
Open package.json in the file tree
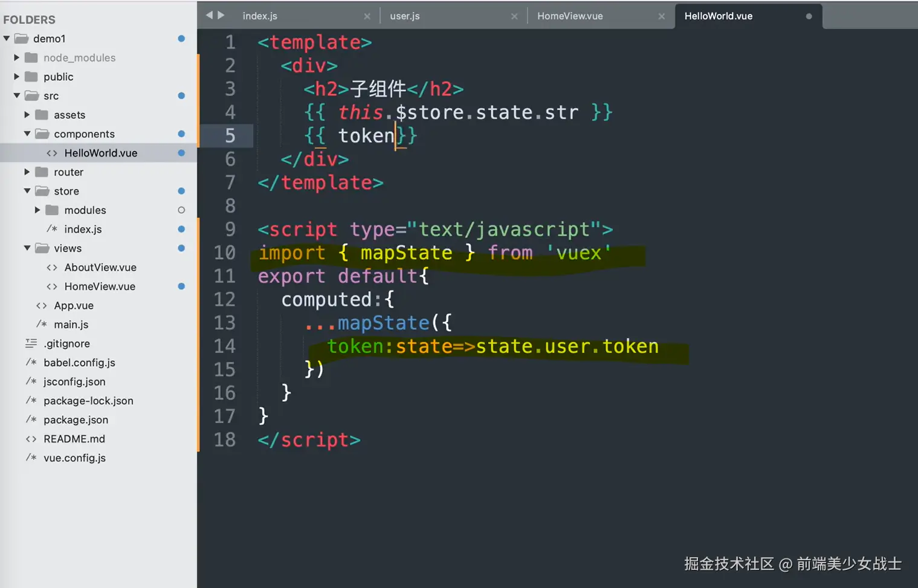click(76, 420)
